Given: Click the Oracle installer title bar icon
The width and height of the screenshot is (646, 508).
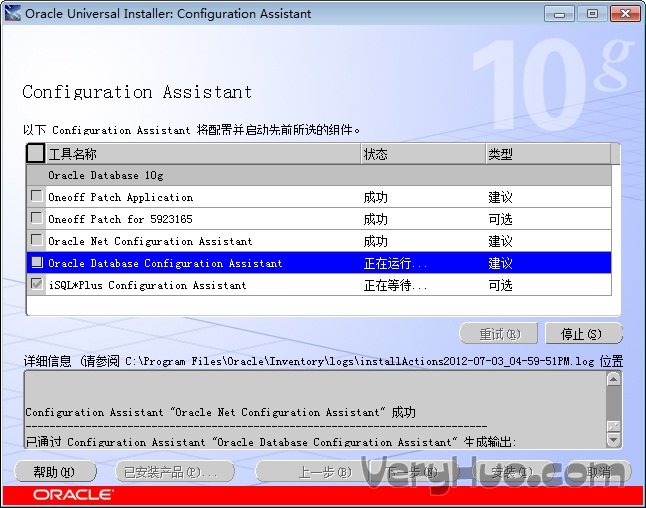Looking at the screenshot, I should 12,13.
